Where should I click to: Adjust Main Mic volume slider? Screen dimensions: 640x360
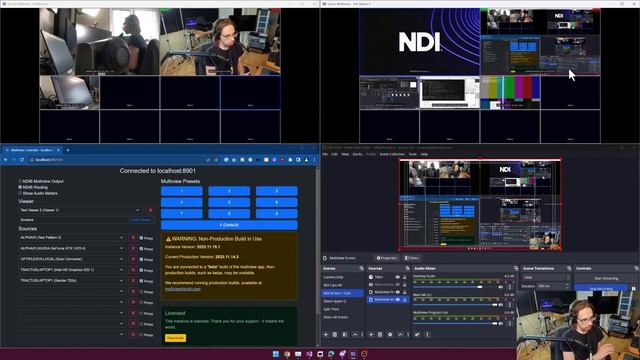click(x=455, y=305)
